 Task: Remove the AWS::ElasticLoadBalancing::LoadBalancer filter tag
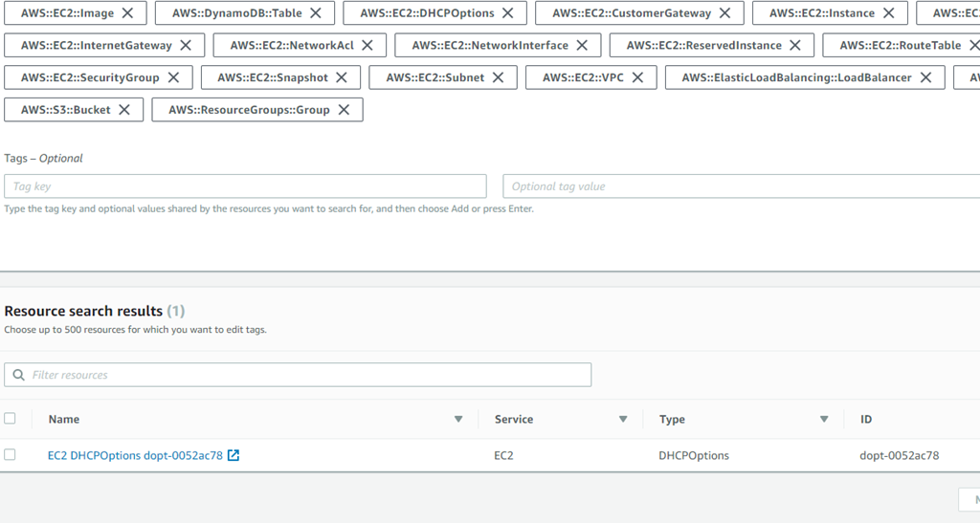coord(925,77)
